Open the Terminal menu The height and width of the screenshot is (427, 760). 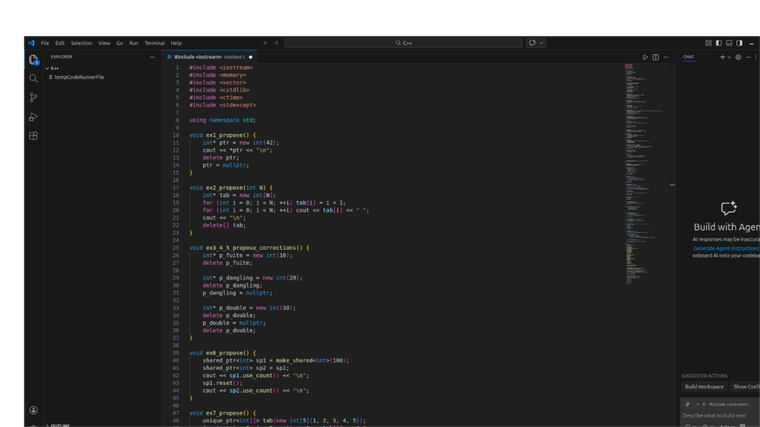pos(154,43)
